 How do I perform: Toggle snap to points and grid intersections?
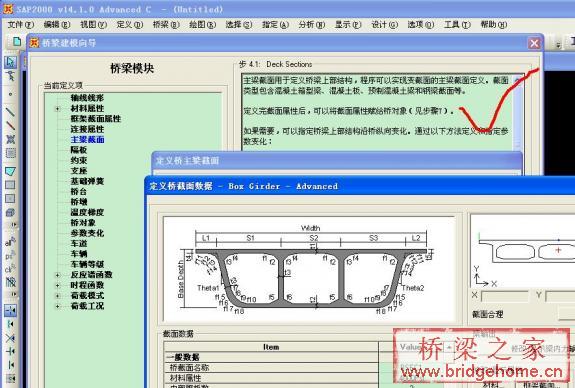tap(10, 311)
